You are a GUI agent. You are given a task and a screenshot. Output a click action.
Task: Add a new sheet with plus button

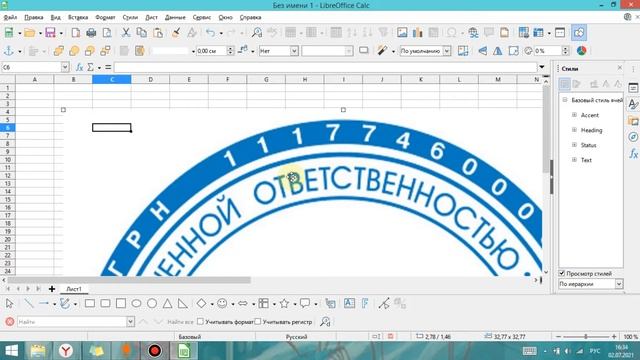coord(52,289)
